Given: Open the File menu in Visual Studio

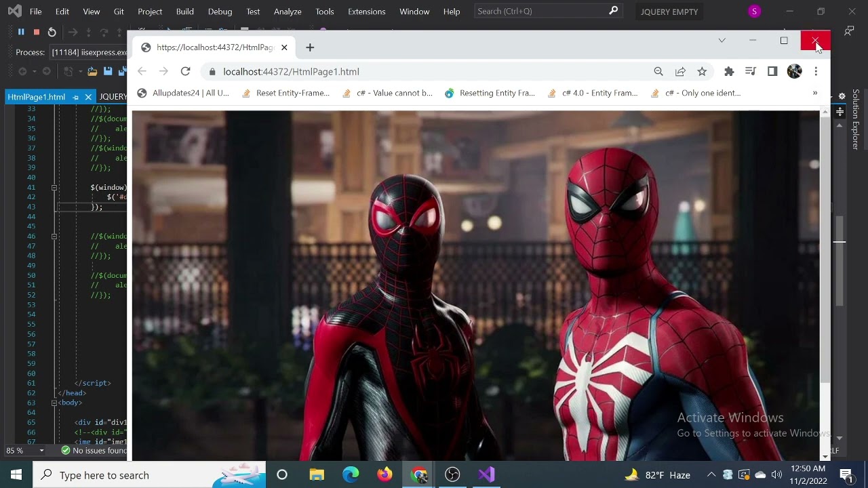Looking at the screenshot, I should tap(35, 12).
